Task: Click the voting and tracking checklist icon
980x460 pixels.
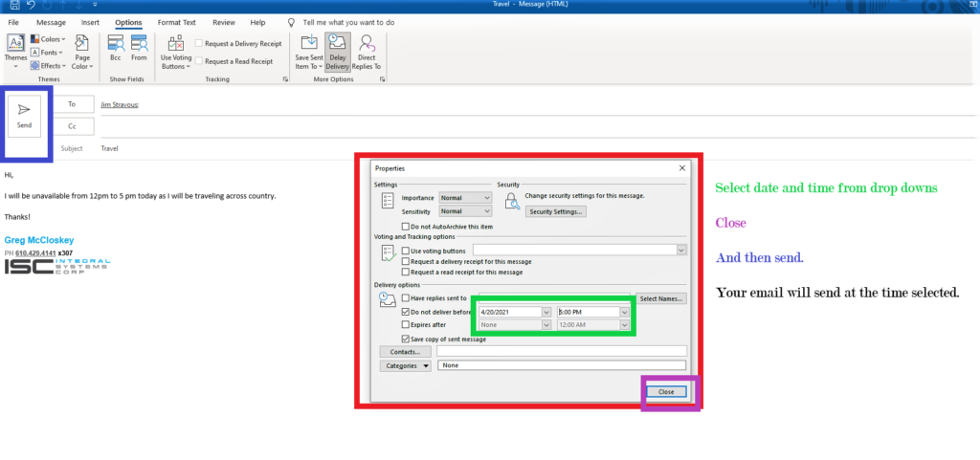Action: pos(389,253)
